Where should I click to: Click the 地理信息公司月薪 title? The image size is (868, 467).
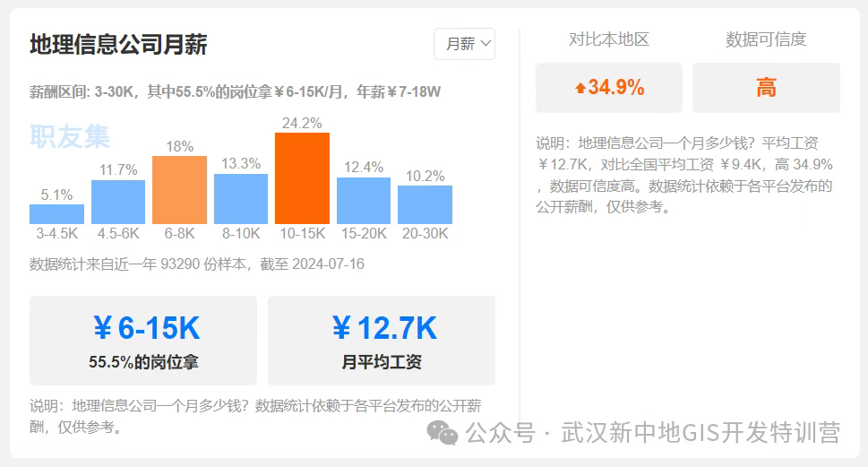(119, 45)
